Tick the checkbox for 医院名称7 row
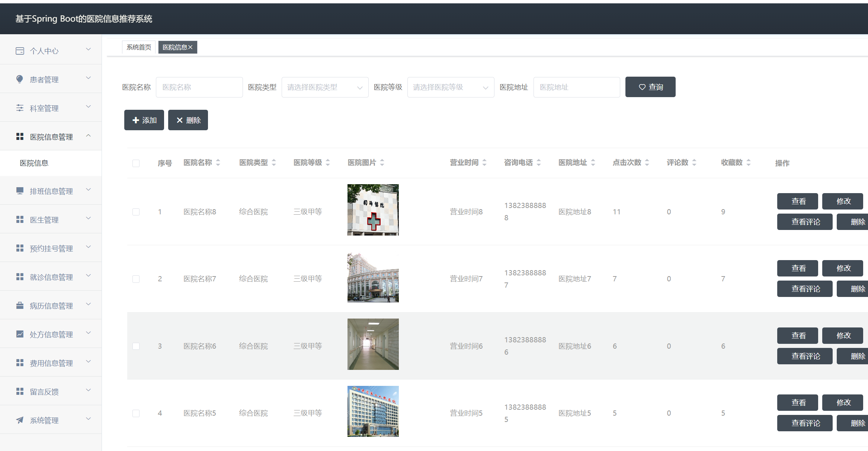The width and height of the screenshot is (868, 451). click(136, 278)
